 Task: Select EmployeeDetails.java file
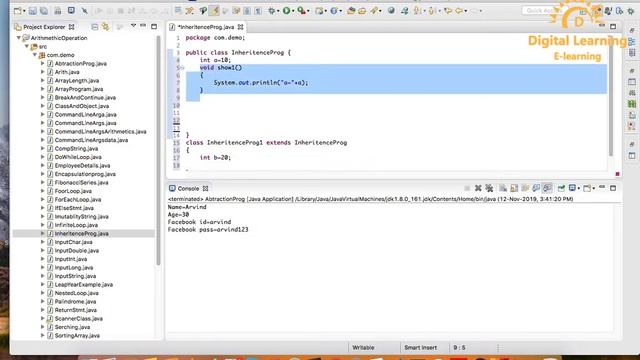tap(82, 166)
